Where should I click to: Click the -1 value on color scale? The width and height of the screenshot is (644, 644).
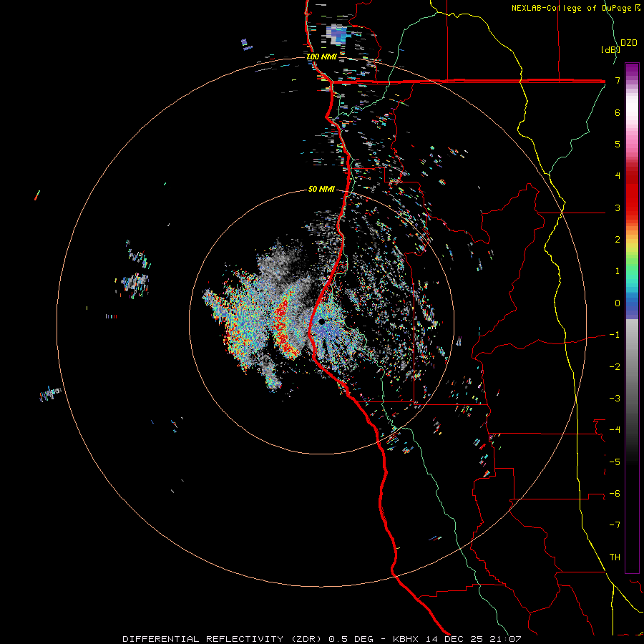tap(615, 335)
